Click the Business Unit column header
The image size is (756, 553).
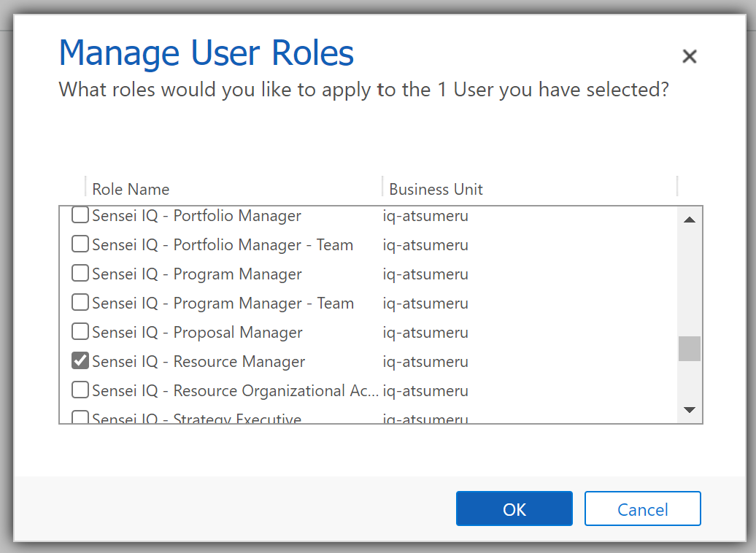point(436,189)
